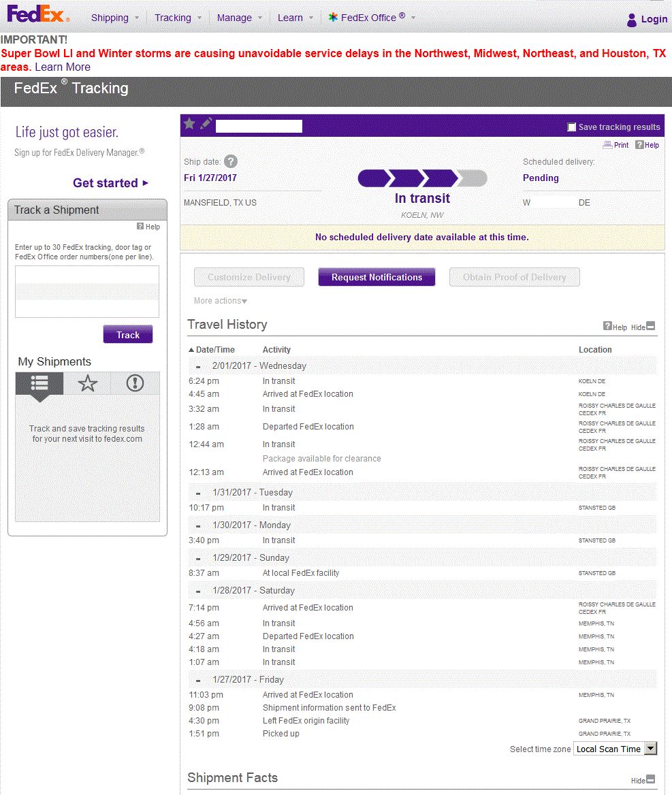Sort by Date/Time column header

click(x=212, y=350)
